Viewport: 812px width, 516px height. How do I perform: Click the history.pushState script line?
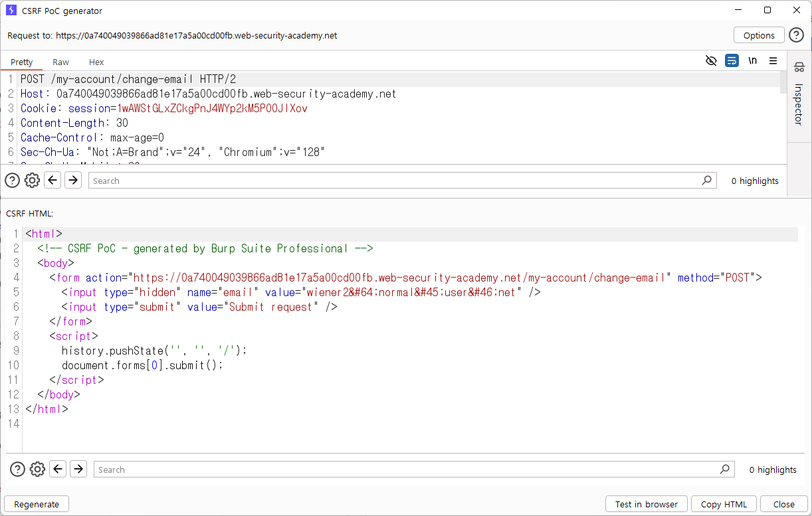click(154, 351)
